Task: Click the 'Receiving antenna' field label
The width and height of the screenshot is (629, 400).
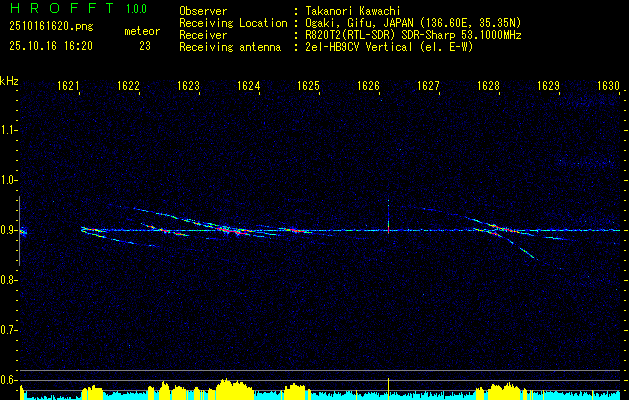Action: [230, 47]
